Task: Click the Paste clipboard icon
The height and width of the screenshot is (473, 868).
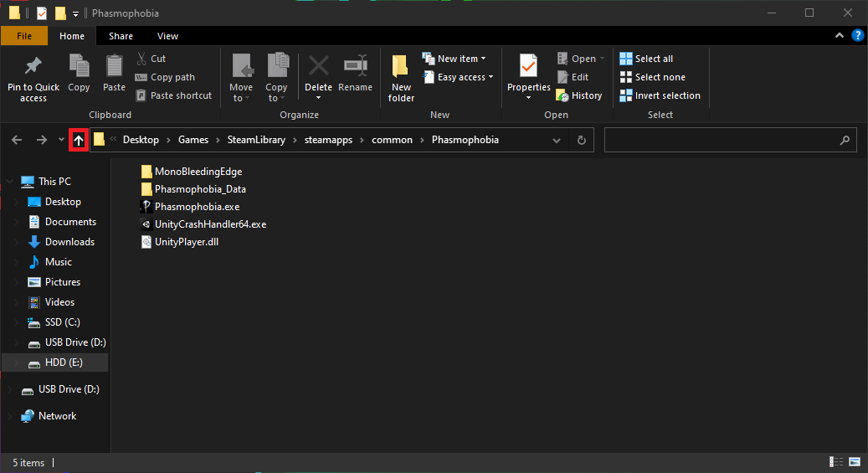Action: [114, 66]
